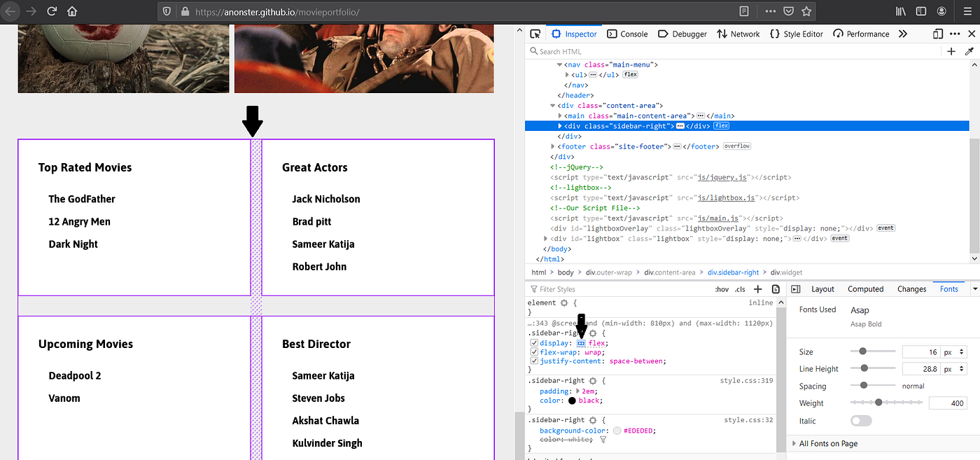Click selector highlighter icon next to element rule
The image size is (980, 460).
(563, 303)
